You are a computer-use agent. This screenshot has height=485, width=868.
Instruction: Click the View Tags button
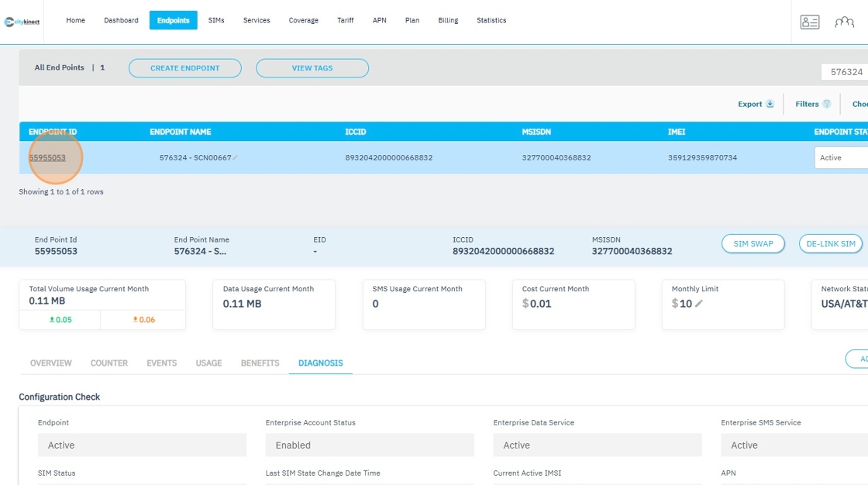tap(312, 68)
